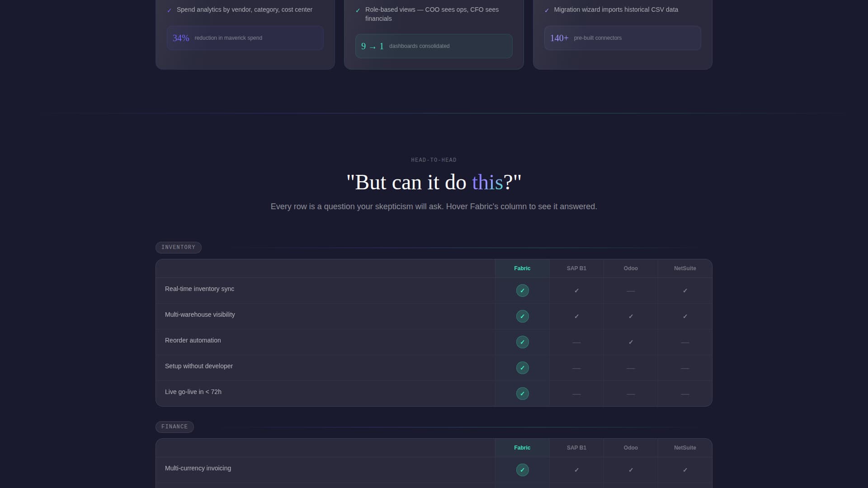Click SAP B1 dash in Setup without developer row
868x488 pixels.
coord(576,368)
